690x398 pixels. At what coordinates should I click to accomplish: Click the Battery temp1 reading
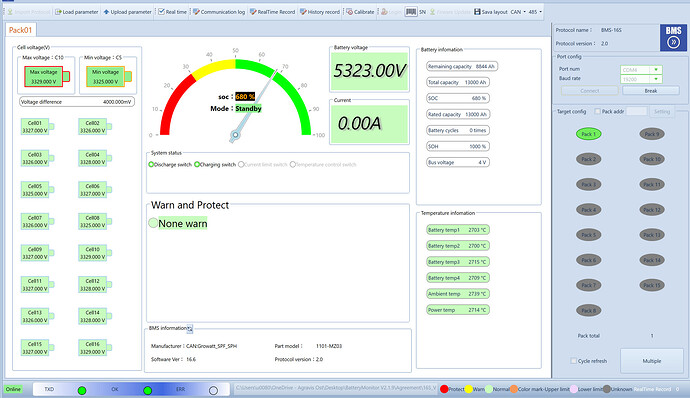point(458,230)
